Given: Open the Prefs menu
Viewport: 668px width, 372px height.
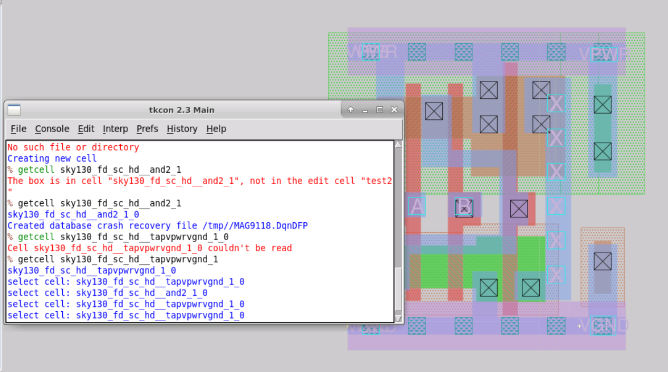Looking at the screenshot, I should 147,129.
